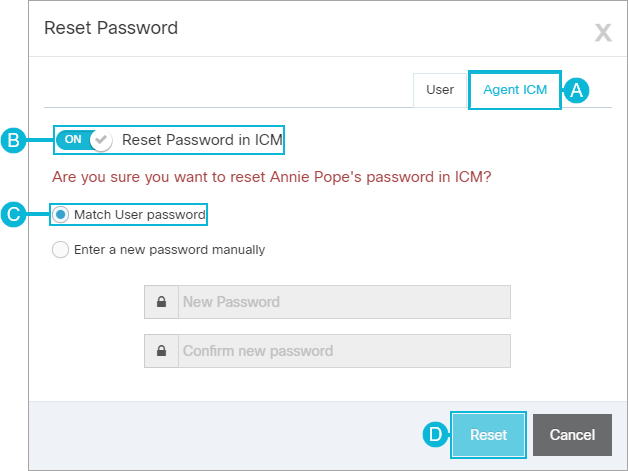Focus the Confirm new password field
628x471 pixels.
(344, 351)
